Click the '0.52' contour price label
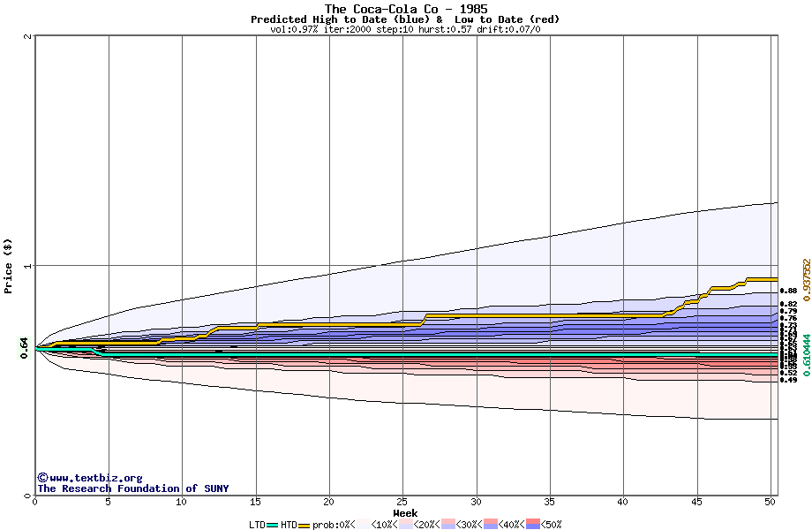The image size is (812, 530). point(789,373)
